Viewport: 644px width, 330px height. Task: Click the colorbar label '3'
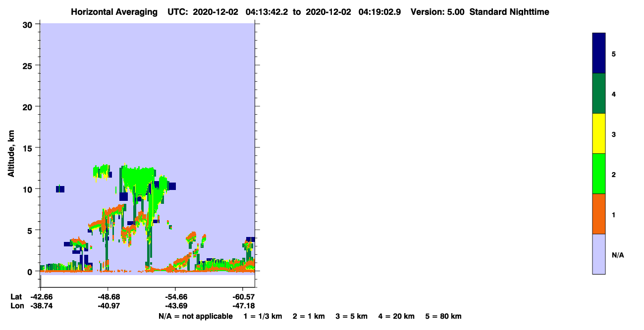point(614,135)
